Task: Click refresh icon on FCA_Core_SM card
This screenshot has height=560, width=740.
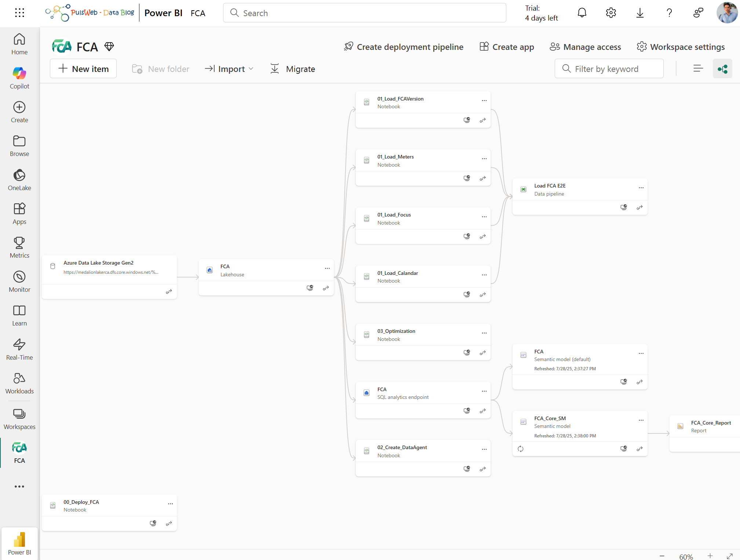Action: pos(521,448)
